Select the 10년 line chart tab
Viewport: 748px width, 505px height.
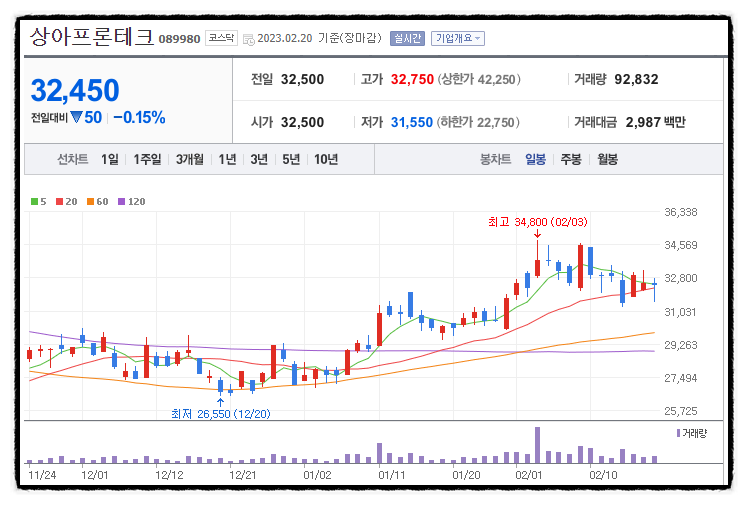326,159
